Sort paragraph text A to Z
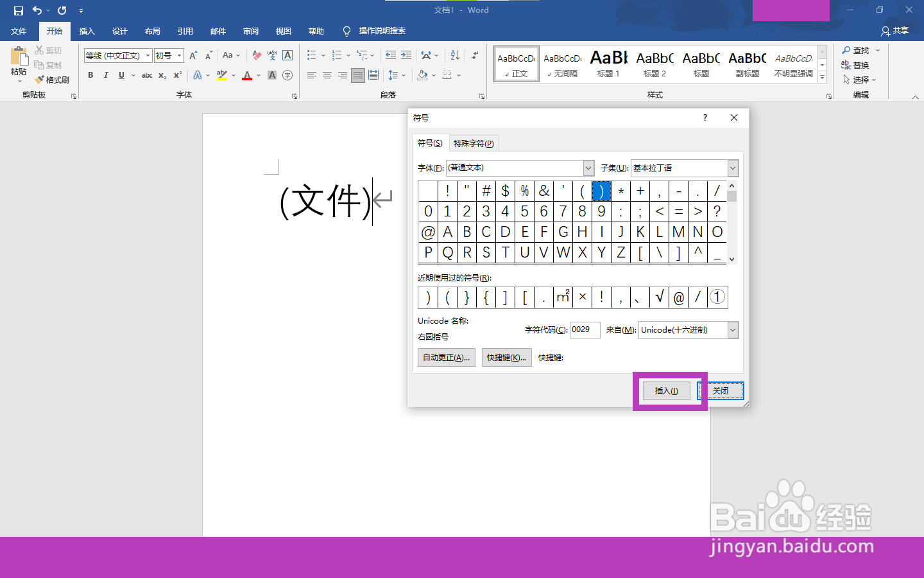924x578 pixels. pyautogui.click(x=455, y=56)
